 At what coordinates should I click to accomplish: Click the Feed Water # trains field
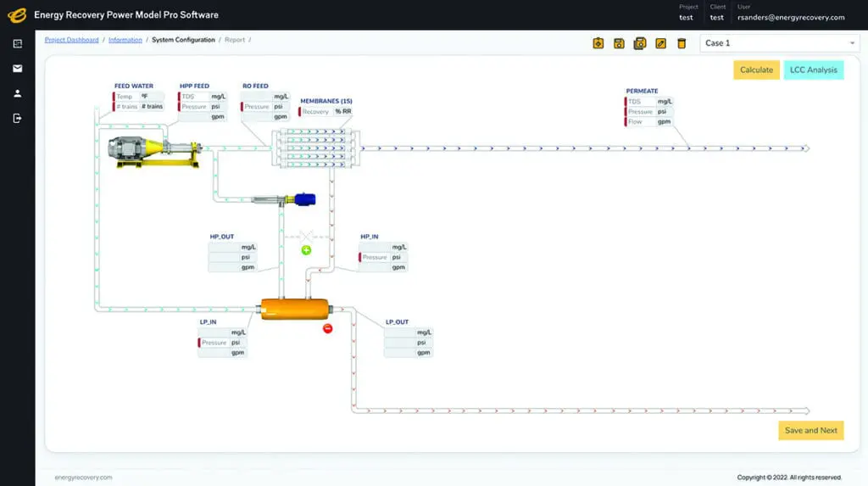click(138, 106)
